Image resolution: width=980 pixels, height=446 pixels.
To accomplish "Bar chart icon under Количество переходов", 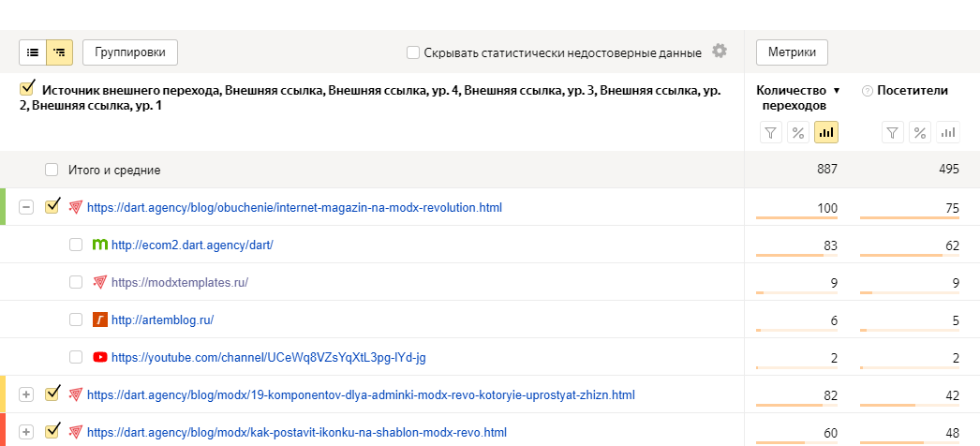I will tap(826, 132).
